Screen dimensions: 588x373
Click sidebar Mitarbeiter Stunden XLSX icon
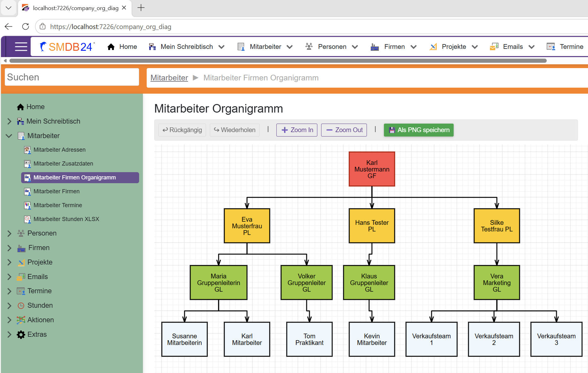[28, 219]
